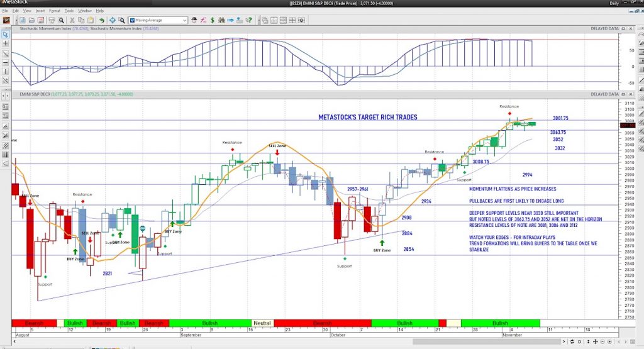Click the green Undo arrow icon
Screen dimensions: 644x349
101,20
